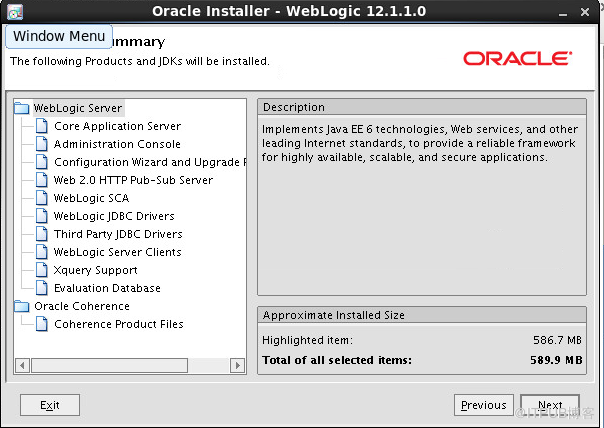
Task: Select Evaluation Database in the tree
Action: [107, 288]
